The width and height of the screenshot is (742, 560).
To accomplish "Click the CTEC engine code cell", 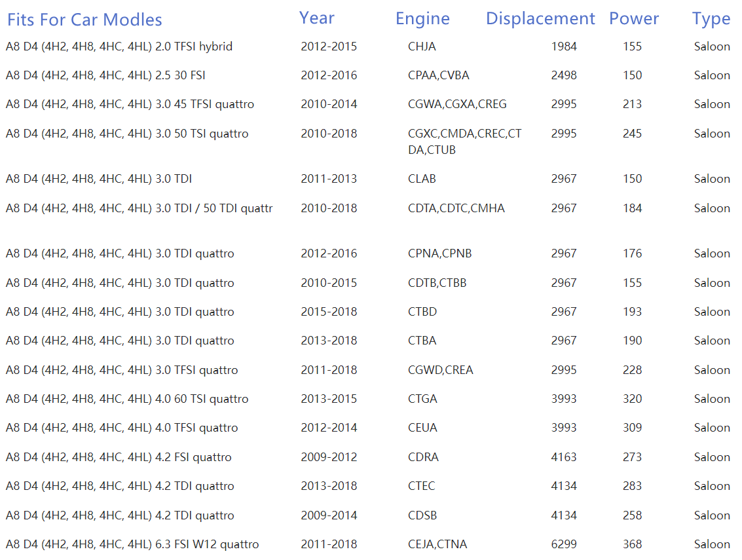I will pyautogui.click(x=421, y=486).
